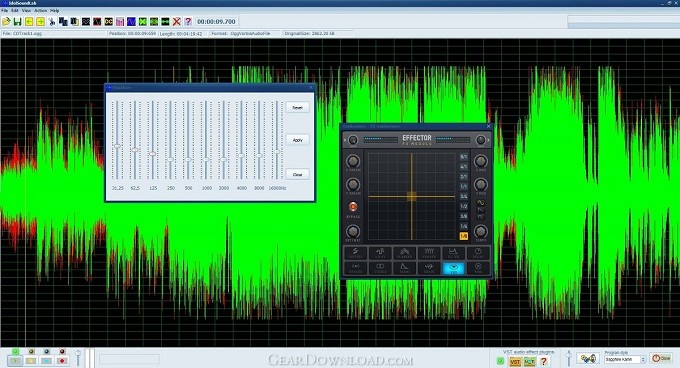680x368 pixels.
Task: Open the Edit menu
Action: click(15, 10)
